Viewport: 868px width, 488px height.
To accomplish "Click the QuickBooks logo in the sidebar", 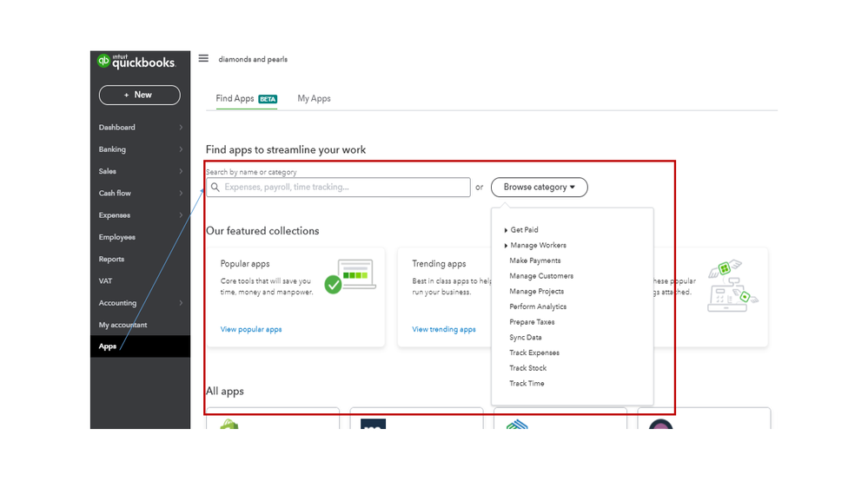I will 136,62.
